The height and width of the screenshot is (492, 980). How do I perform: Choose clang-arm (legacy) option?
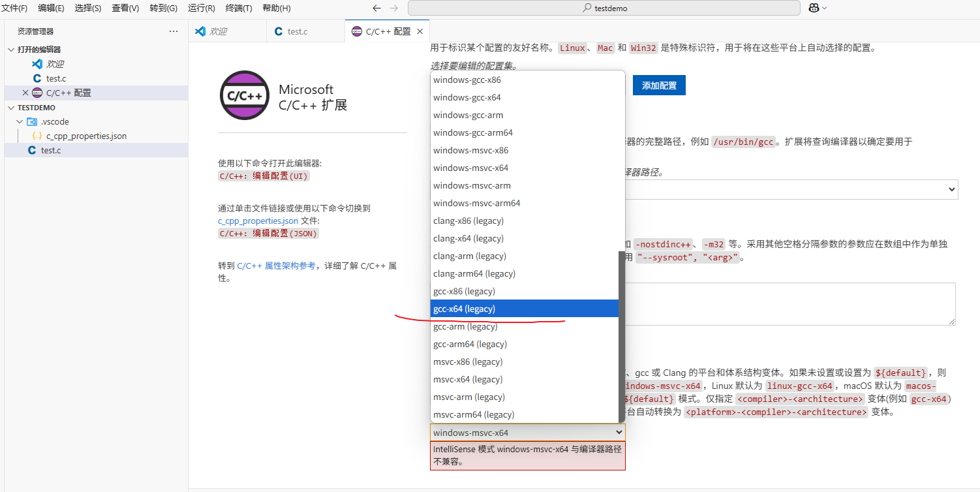525,256
